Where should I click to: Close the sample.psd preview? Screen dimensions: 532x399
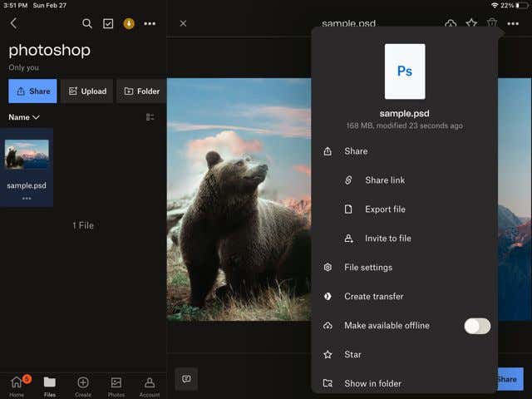[183, 23]
